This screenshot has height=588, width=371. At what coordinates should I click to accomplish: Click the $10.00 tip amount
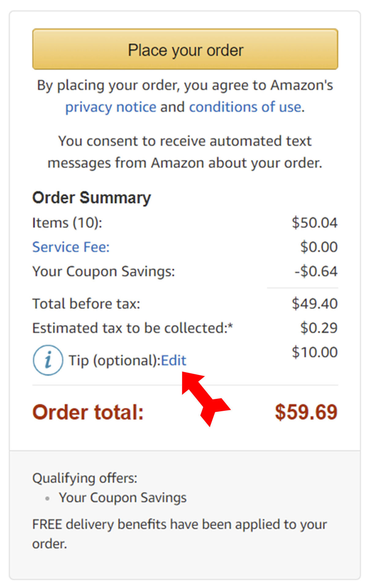pos(314,352)
